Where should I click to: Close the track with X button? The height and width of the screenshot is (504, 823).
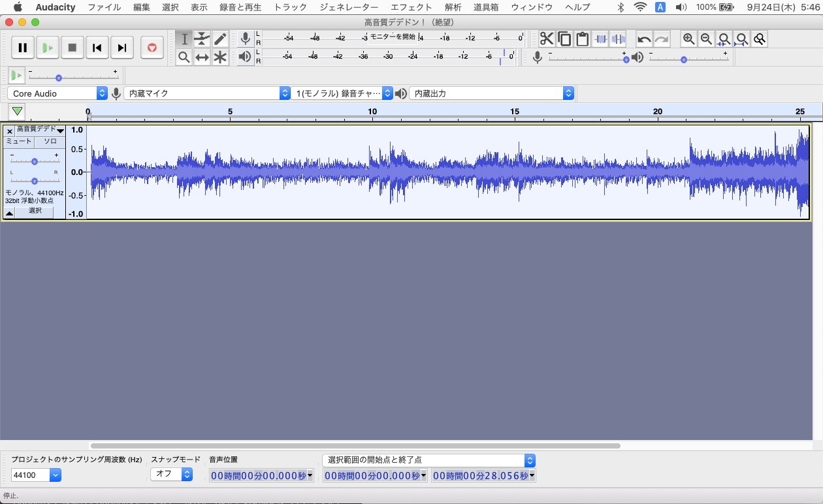(x=9, y=131)
